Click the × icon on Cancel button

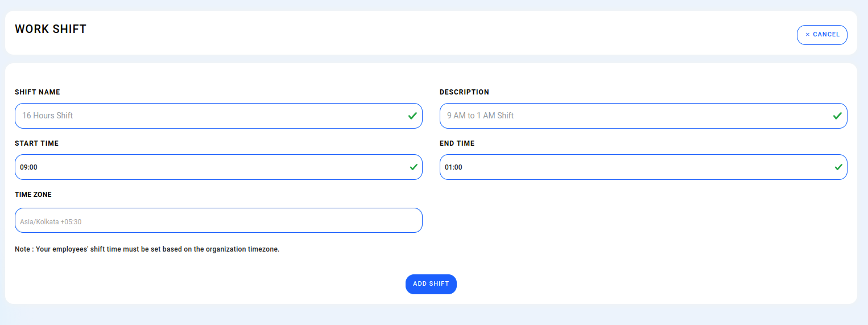point(807,35)
